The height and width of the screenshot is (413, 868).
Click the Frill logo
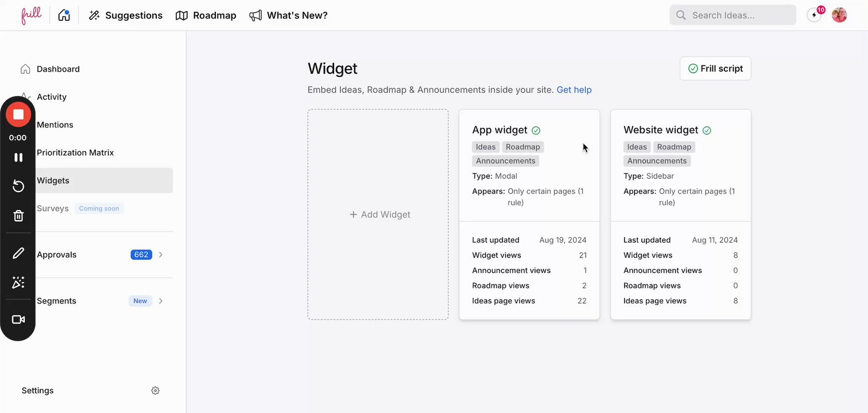(32, 15)
